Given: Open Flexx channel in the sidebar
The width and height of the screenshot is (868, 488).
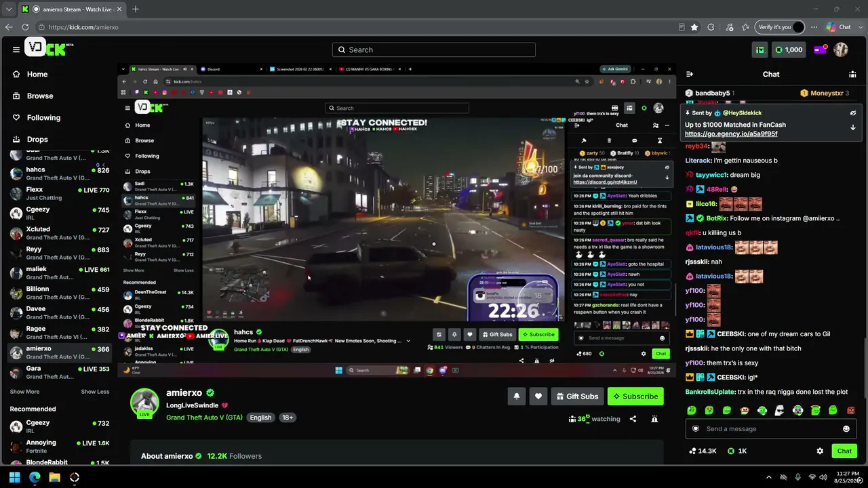Looking at the screenshot, I should coord(60,193).
